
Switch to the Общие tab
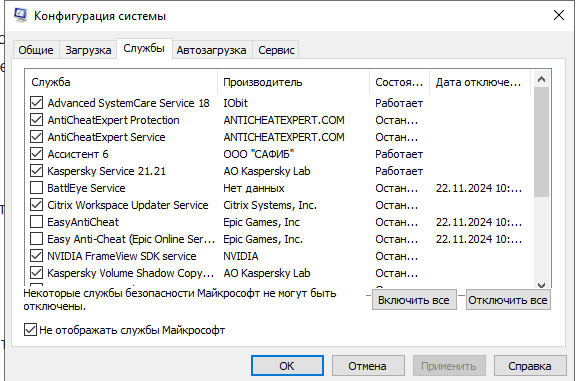[36, 50]
